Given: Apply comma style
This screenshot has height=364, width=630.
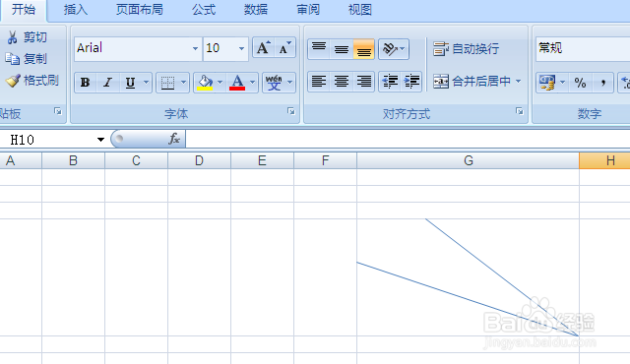Looking at the screenshot, I should tap(602, 83).
